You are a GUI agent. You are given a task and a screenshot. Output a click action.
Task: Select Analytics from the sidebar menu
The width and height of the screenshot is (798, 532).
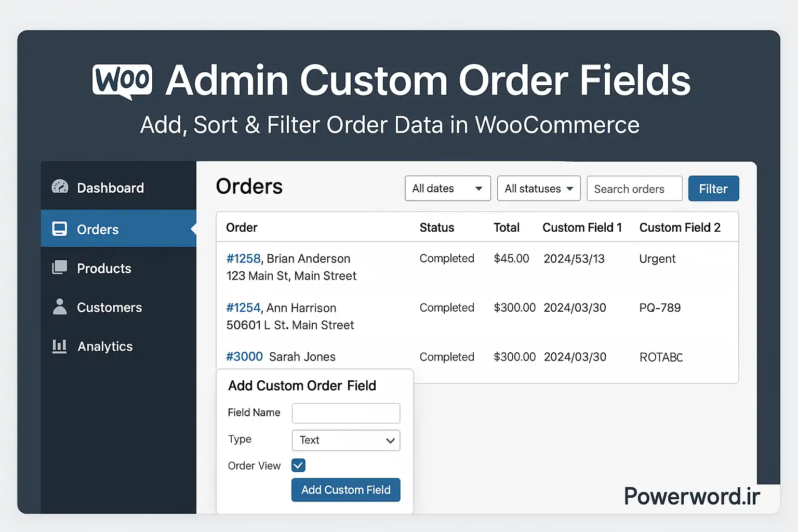(x=104, y=346)
